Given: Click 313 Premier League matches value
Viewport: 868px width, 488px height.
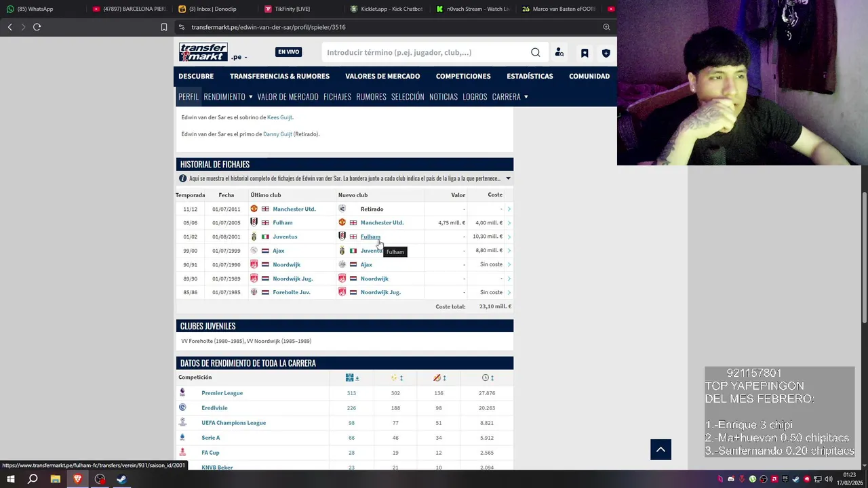Looking at the screenshot, I should 351,393.
